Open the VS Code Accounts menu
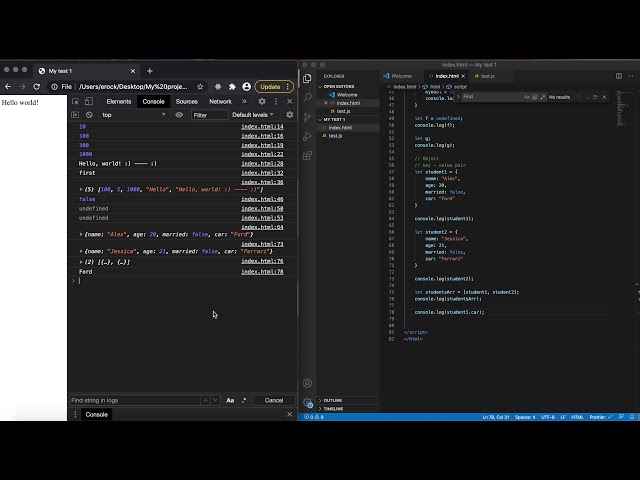The width and height of the screenshot is (640, 480). tap(307, 383)
